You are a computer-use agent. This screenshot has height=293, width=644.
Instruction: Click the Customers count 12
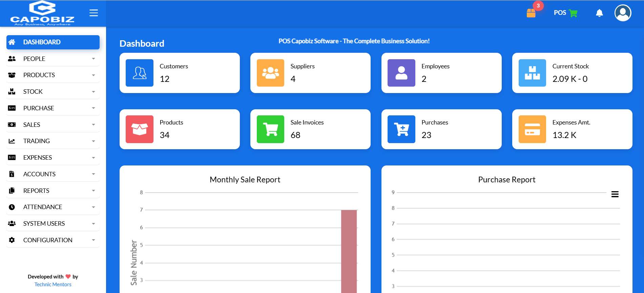(x=165, y=79)
